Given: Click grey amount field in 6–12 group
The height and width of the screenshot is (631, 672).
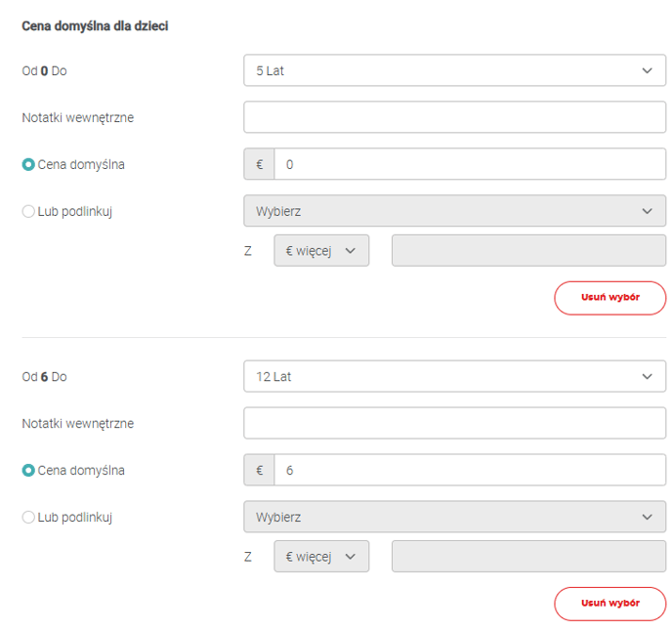Looking at the screenshot, I should coord(528,557).
